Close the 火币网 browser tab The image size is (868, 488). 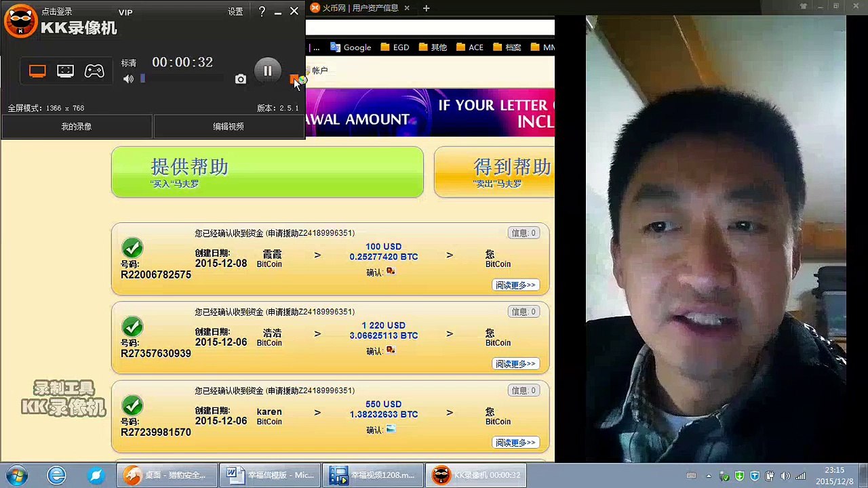click(x=407, y=8)
